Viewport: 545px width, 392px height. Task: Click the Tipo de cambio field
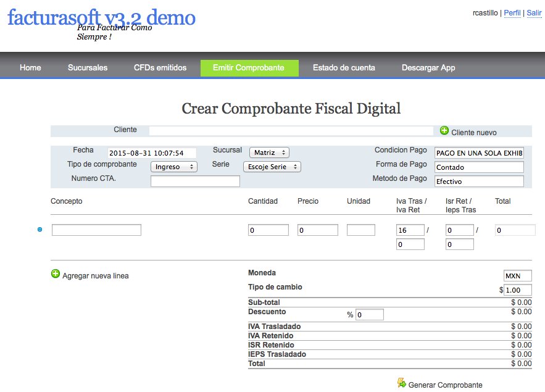point(517,290)
